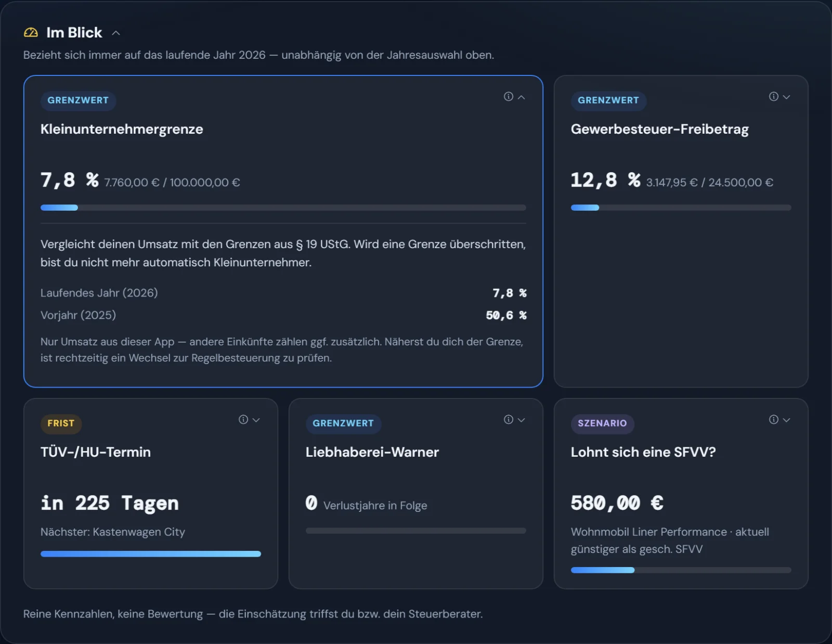The height and width of the screenshot is (644, 832).
Task: Click the Vorjahr (2025) row
Action: pos(283,315)
